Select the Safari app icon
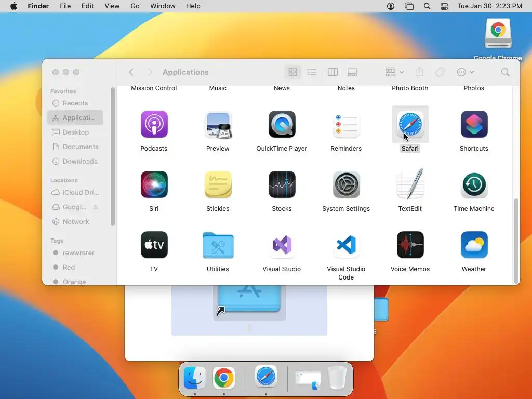Image resolution: width=532 pixels, height=399 pixels. 410,124
